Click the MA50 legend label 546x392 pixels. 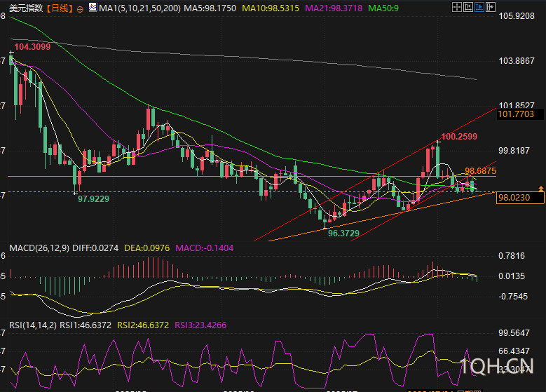pos(383,8)
